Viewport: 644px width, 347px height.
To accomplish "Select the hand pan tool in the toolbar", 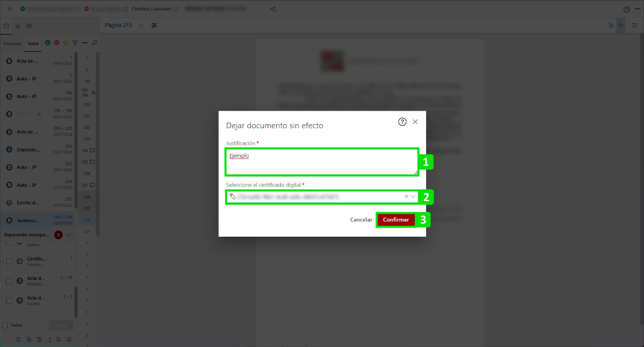I will pyautogui.click(x=621, y=26).
